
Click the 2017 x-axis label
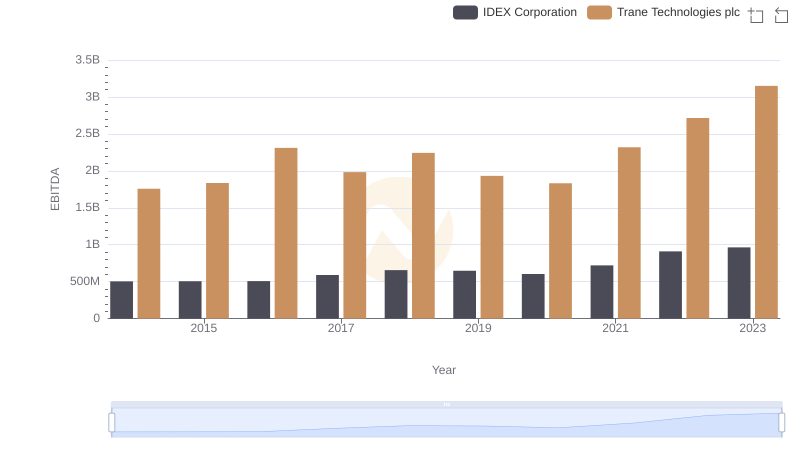(341, 328)
